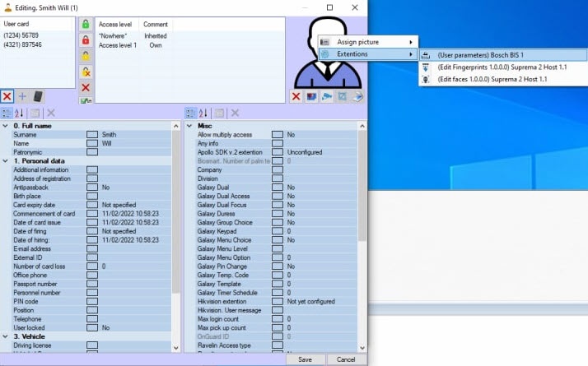Sort left property grid alphabetically
The image size is (588, 366).
[x=19, y=114]
